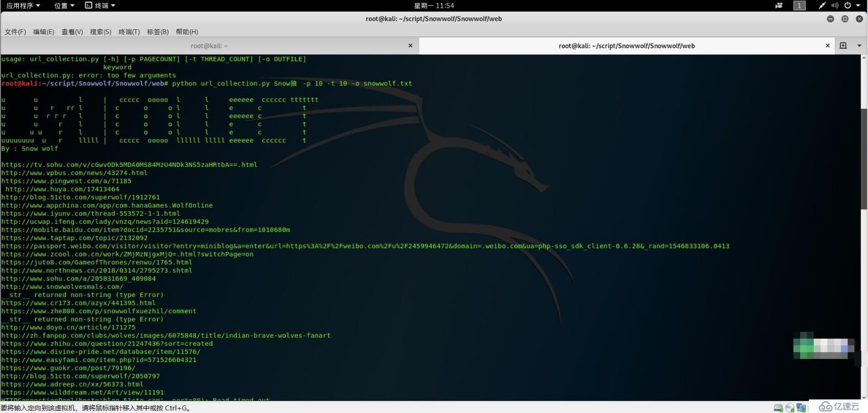Click the www.zhihu.com/question/21247436 line
The height and width of the screenshot is (413, 868).
click(x=107, y=344)
